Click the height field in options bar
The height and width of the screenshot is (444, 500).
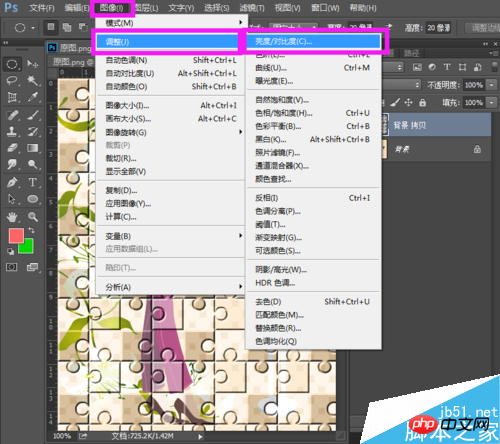(439, 28)
